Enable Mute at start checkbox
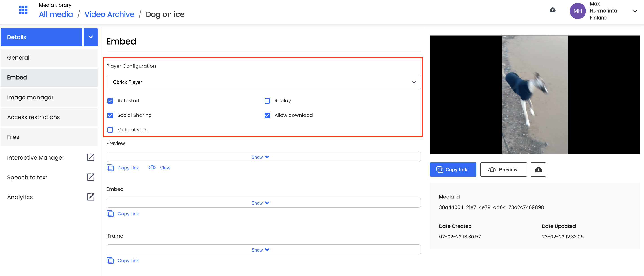 pos(110,130)
